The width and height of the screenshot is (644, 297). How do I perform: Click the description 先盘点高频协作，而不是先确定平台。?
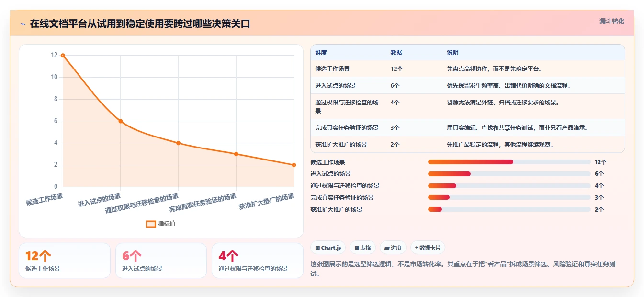coord(494,69)
